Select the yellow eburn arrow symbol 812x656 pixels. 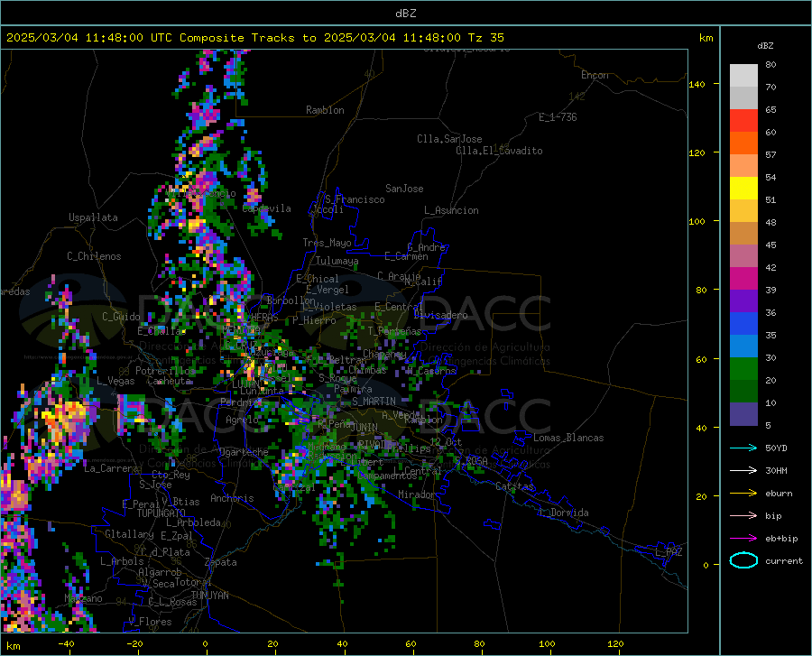pyautogui.click(x=743, y=493)
